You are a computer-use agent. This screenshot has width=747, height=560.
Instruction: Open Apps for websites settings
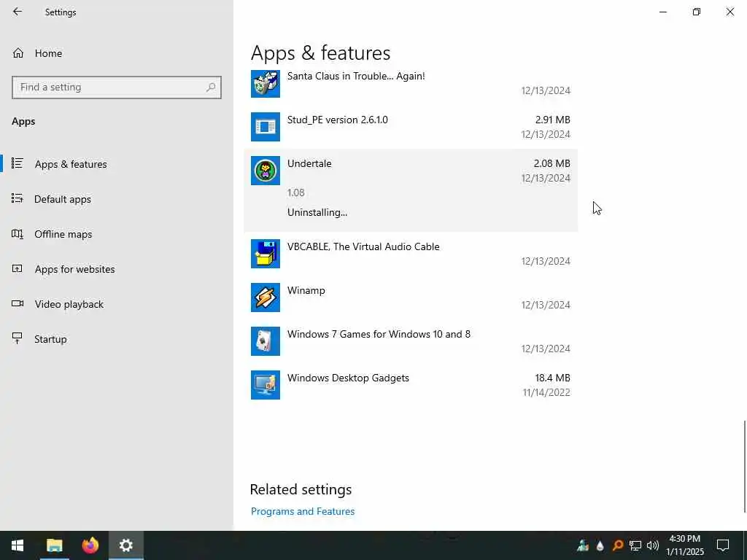point(117,269)
